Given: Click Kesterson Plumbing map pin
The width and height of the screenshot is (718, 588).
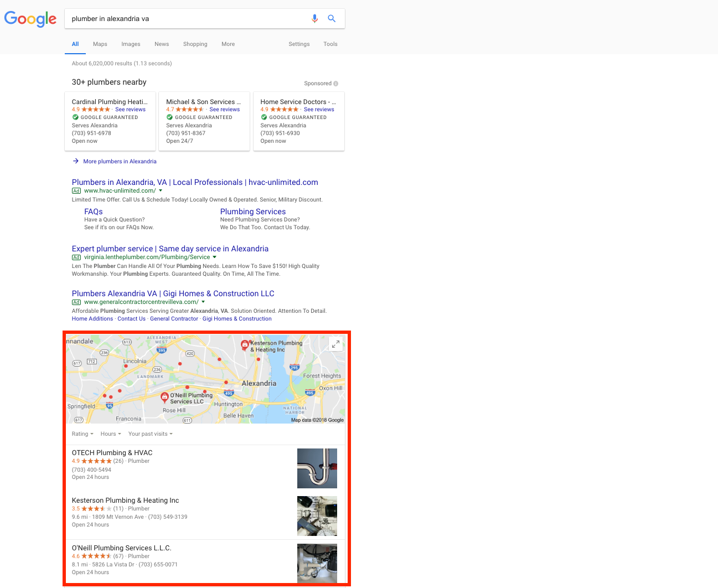Looking at the screenshot, I should tap(245, 344).
